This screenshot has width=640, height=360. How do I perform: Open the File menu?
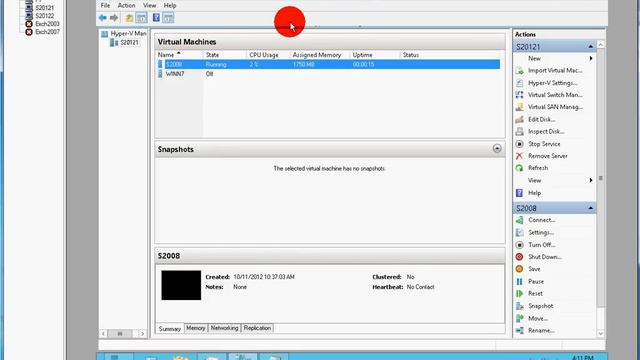click(105, 5)
